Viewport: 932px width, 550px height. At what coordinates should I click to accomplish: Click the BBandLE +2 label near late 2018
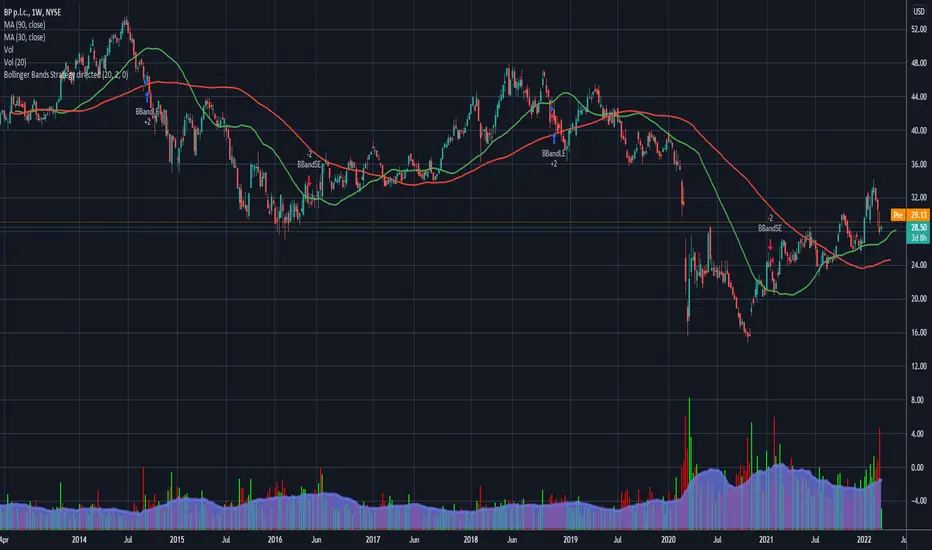coord(553,158)
